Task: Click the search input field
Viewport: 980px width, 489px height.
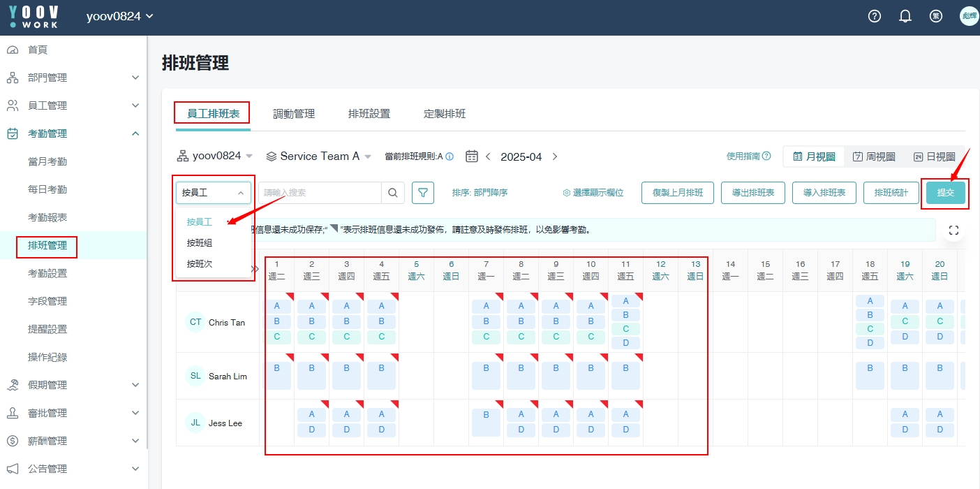Action: [x=320, y=193]
